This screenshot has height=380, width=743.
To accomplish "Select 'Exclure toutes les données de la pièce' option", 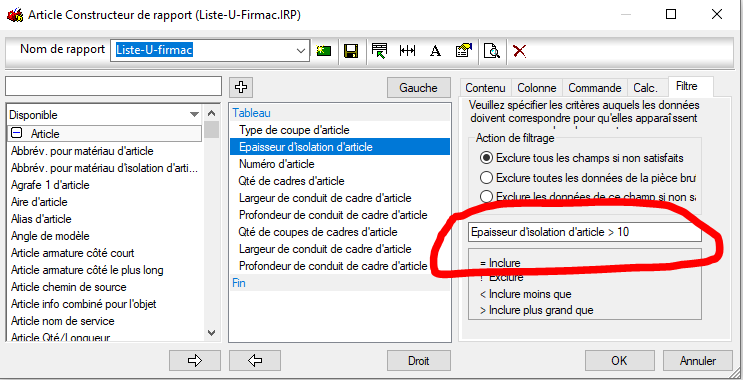I will [486, 178].
